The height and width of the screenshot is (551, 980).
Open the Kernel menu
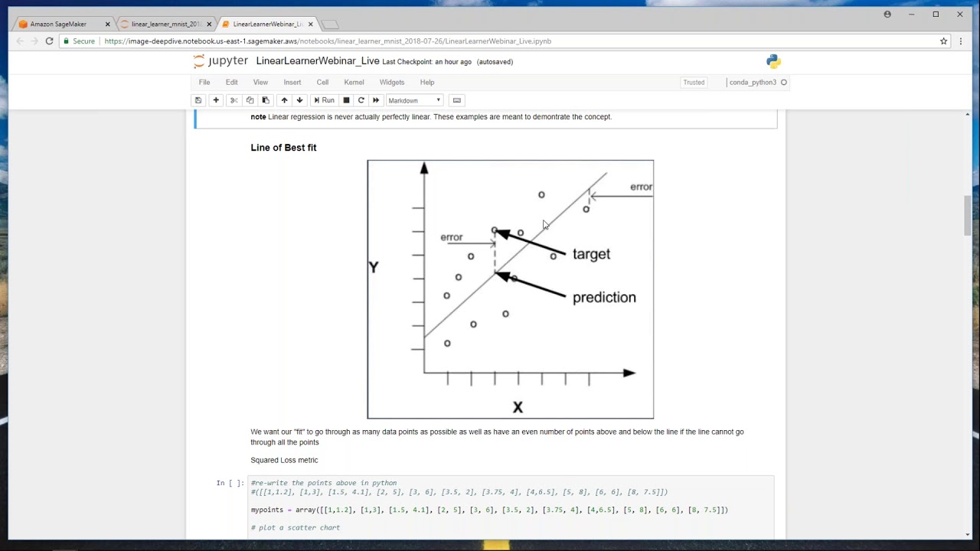(x=354, y=82)
